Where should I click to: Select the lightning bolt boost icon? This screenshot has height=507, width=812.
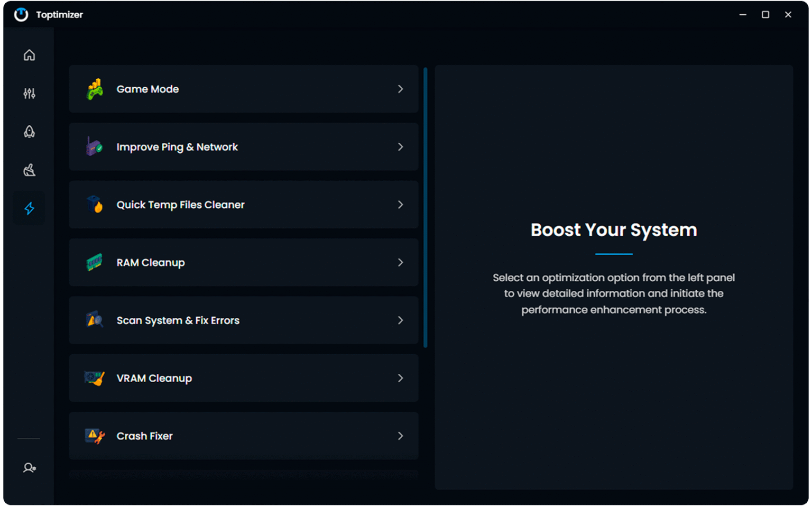pyautogui.click(x=29, y=208)
